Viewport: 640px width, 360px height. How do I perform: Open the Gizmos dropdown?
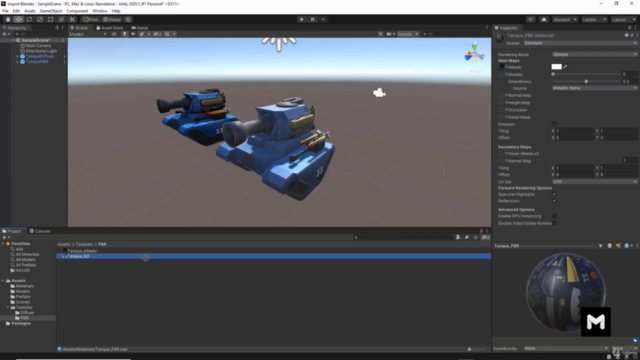click(x=408, y=34)
